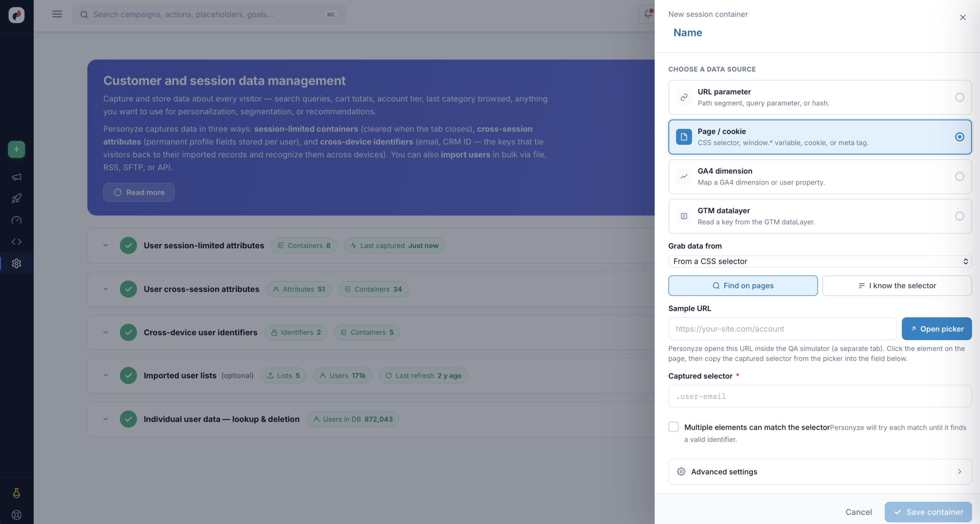Open the settings gear in sidebar
Image resolution: width=980 pixels, height=524 pixels.
pos(16,263)
